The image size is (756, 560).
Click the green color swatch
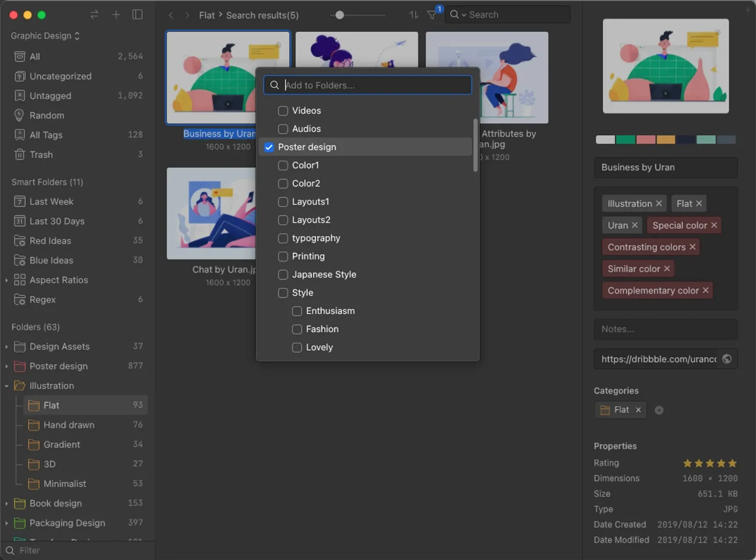coord(626,139)
